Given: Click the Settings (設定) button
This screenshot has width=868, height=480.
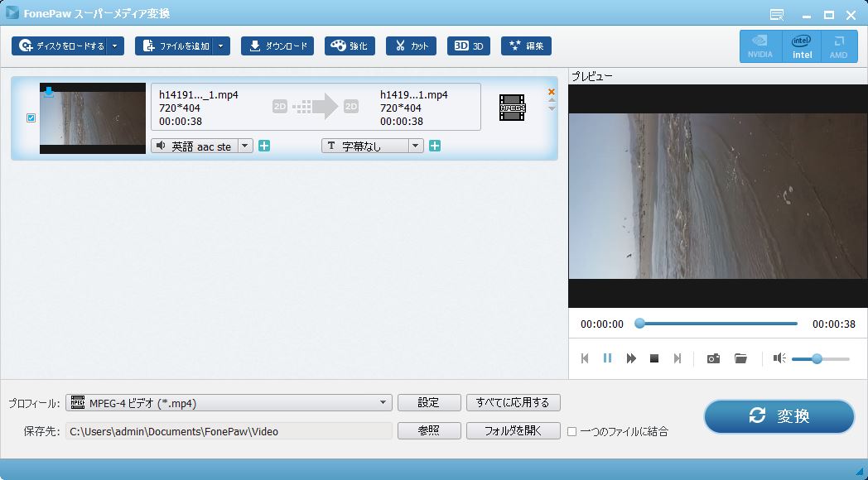Looking at the screenshot, I should (x=429, y=402).
